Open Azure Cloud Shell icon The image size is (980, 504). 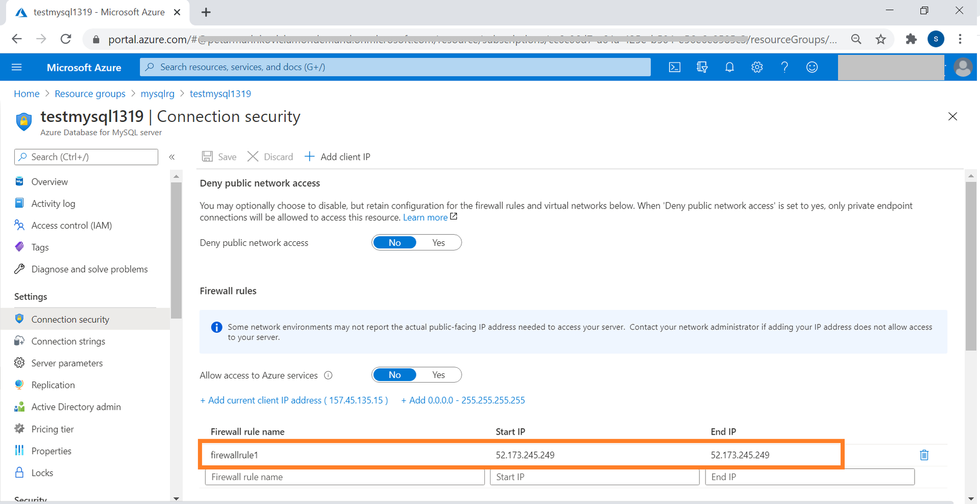(674, 67)
